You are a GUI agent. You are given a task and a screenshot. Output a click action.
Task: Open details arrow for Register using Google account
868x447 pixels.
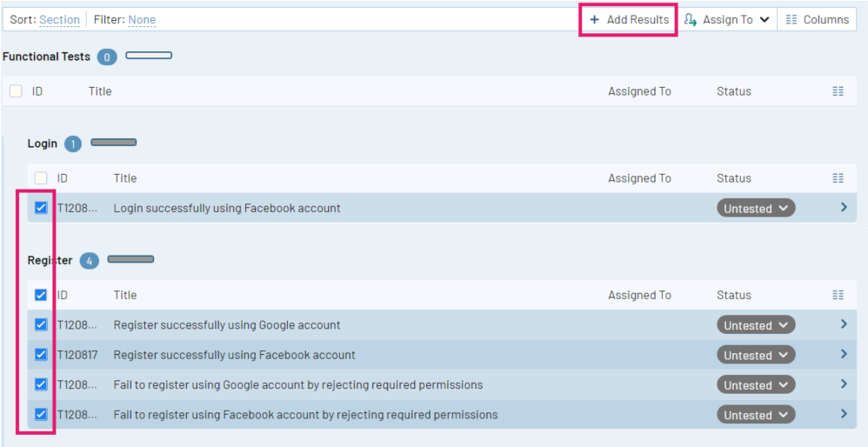(x=843, y=324)
